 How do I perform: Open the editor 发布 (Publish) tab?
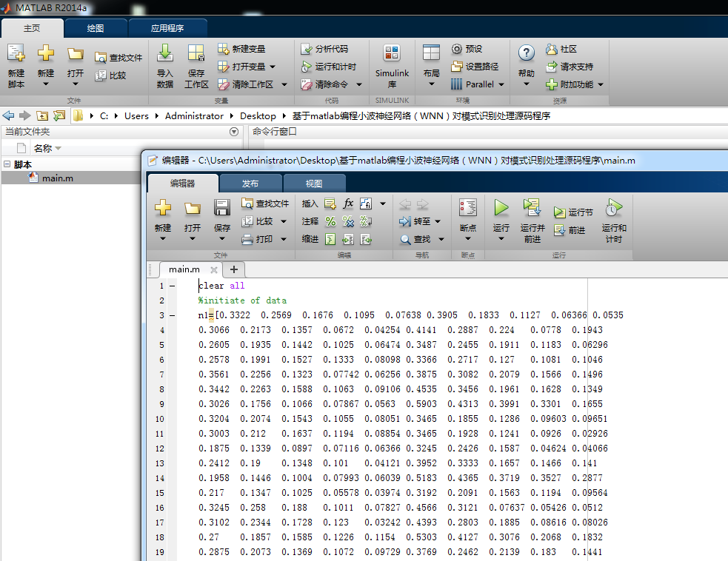(x=250, y=184)
